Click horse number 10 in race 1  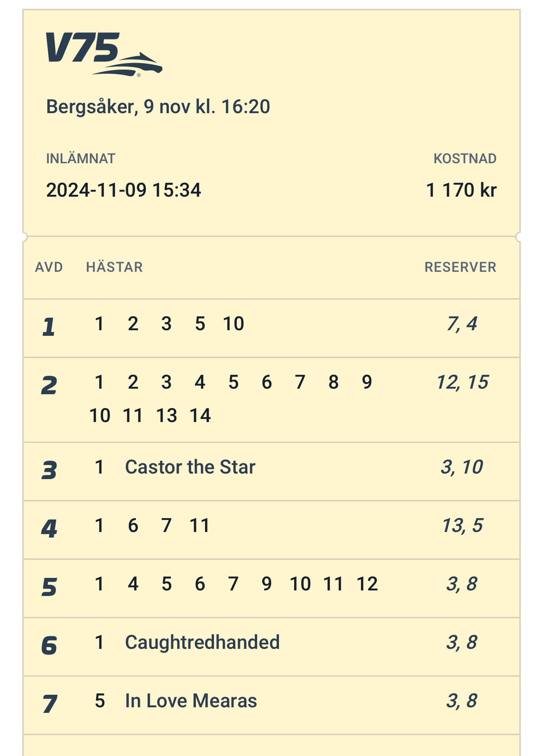[233, 324]
